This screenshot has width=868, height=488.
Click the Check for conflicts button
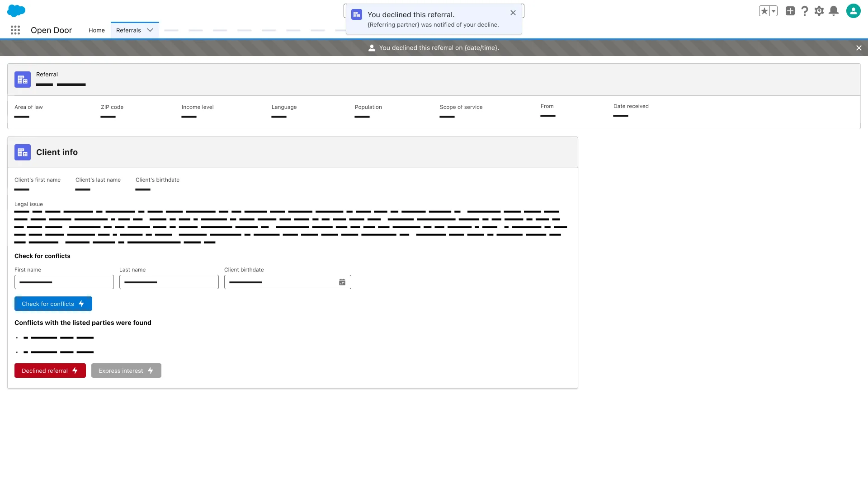(53, 304)
